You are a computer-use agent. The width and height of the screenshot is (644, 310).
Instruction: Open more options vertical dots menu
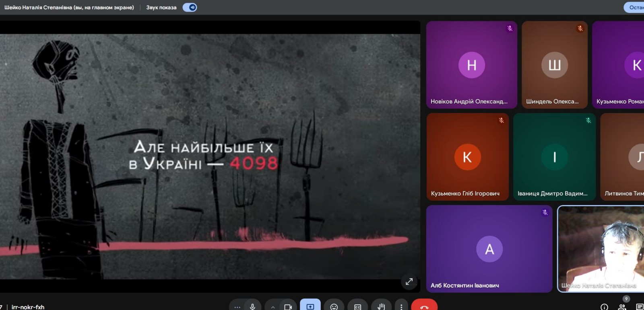[x=401, y=306]
